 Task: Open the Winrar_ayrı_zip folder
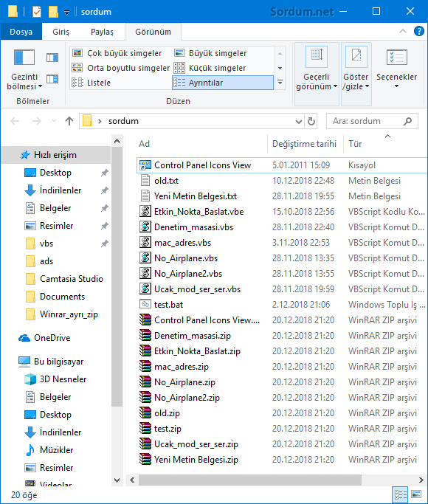[x=69, y=314]
